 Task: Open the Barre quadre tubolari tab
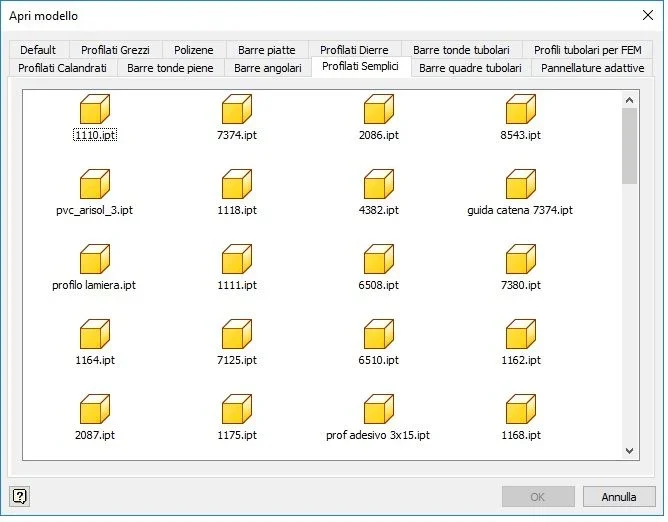click(x=472, y=69)
